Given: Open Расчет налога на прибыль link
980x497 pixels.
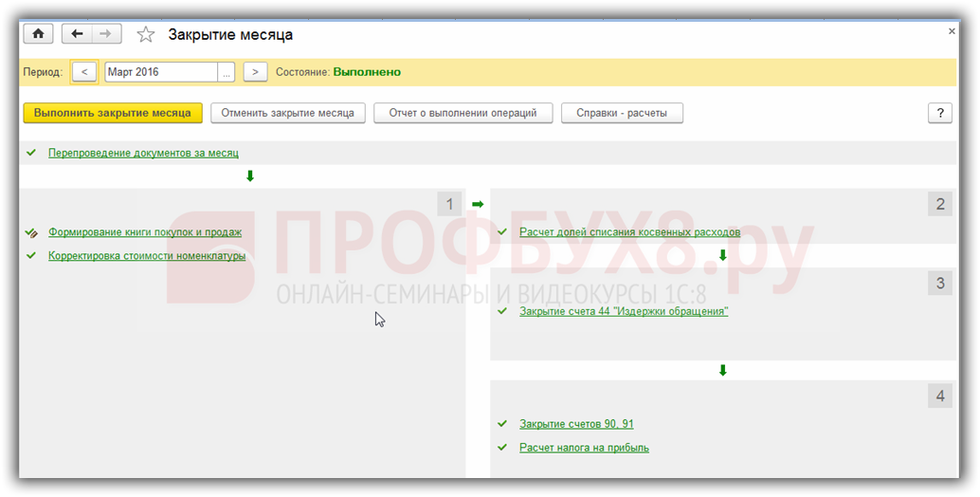Looking at the screenshot, I should [585, 448].
